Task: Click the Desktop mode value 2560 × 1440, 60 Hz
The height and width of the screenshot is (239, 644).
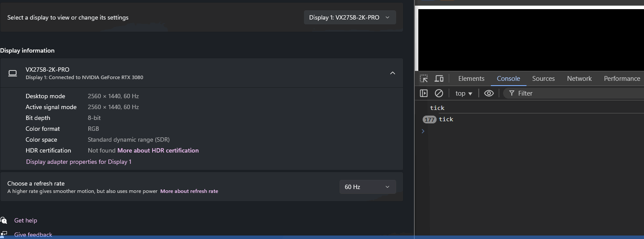Action: 113,96
